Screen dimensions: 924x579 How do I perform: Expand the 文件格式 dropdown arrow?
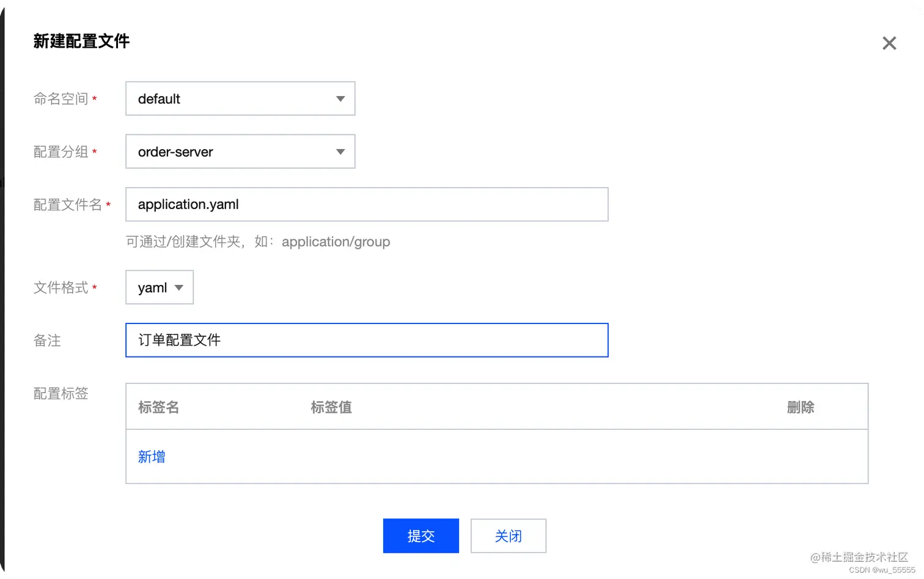[178, 287]
